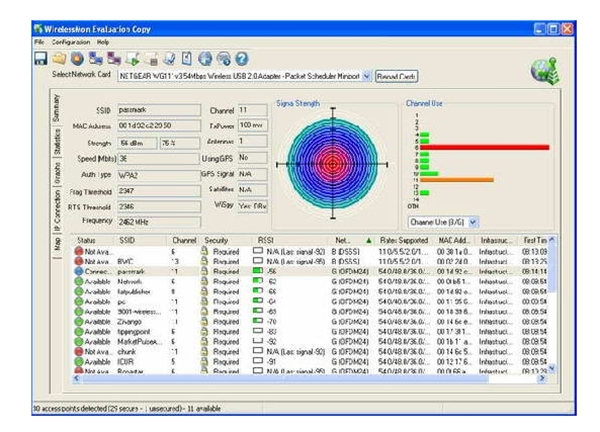The width and height of the screenshot is (600, 432).
Task: Click the green arrow document icon
Action: pyautogui.click(x=132, y=59)
